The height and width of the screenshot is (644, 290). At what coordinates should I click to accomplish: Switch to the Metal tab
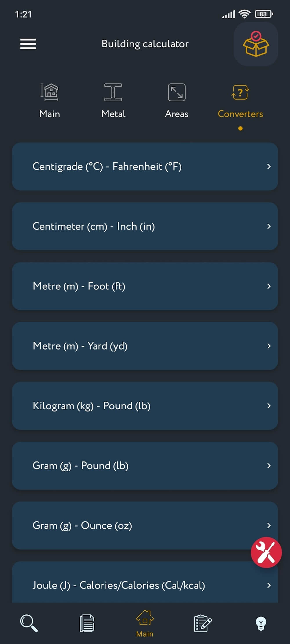[x=113, y=100]
